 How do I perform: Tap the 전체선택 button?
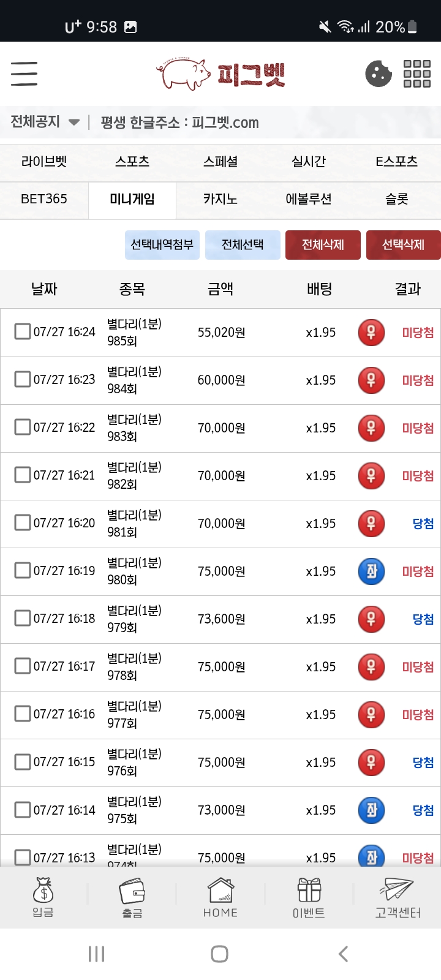point(243,245)
